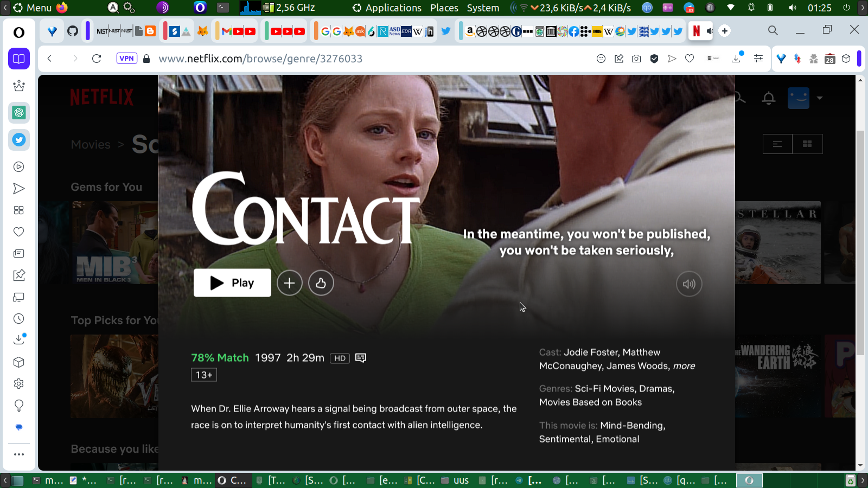Viewport: 868px width, 488px height.
Task: Open History clock icon in the sidebar
Action: [x=19, y=319]
